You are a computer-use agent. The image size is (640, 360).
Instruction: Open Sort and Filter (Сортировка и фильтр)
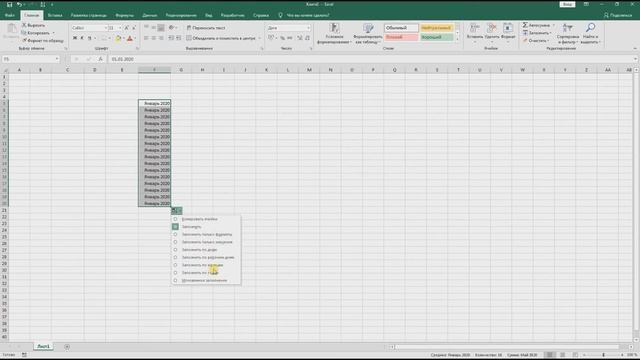click(568, 33)
